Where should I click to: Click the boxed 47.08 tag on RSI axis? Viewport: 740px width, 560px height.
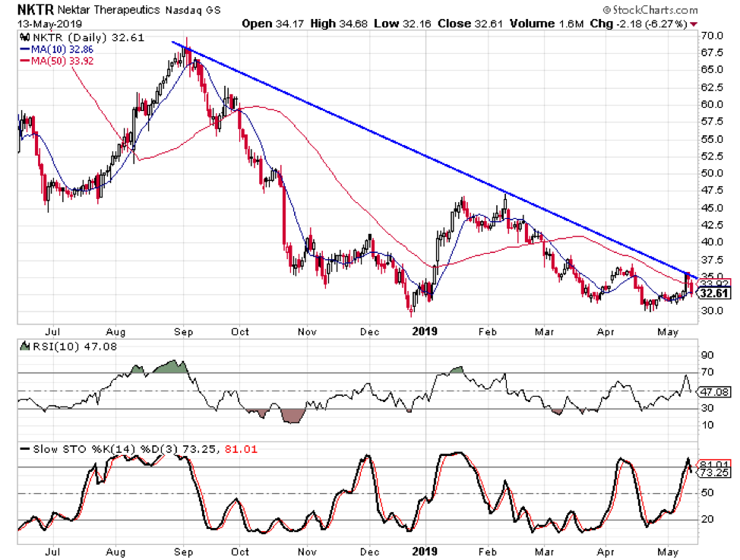click(714, 391)
